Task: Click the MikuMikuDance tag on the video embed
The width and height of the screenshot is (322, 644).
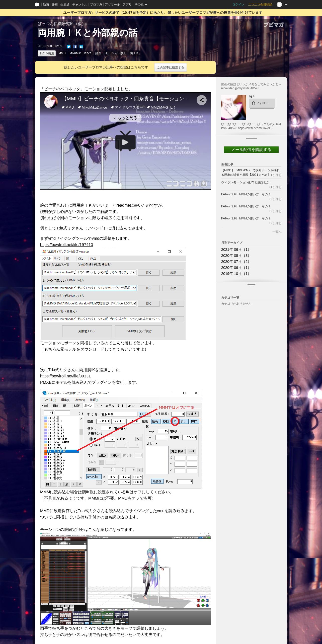Action: tap(93, 107)
